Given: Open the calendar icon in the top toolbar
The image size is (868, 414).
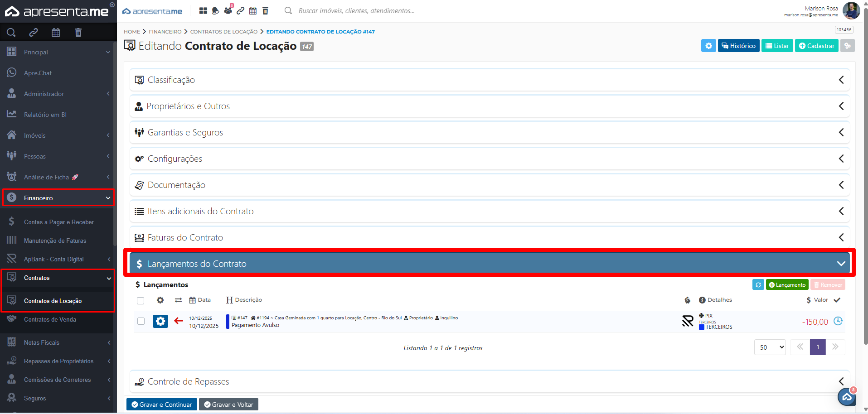Looking at the screenshot, I should click(253, 10).
